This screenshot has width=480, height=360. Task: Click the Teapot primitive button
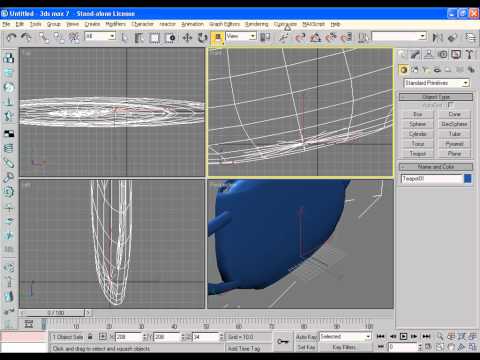[417, 154]
